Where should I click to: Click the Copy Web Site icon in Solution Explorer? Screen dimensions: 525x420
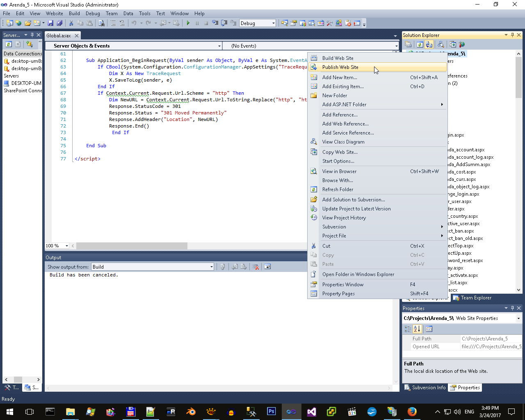point(452,45)
